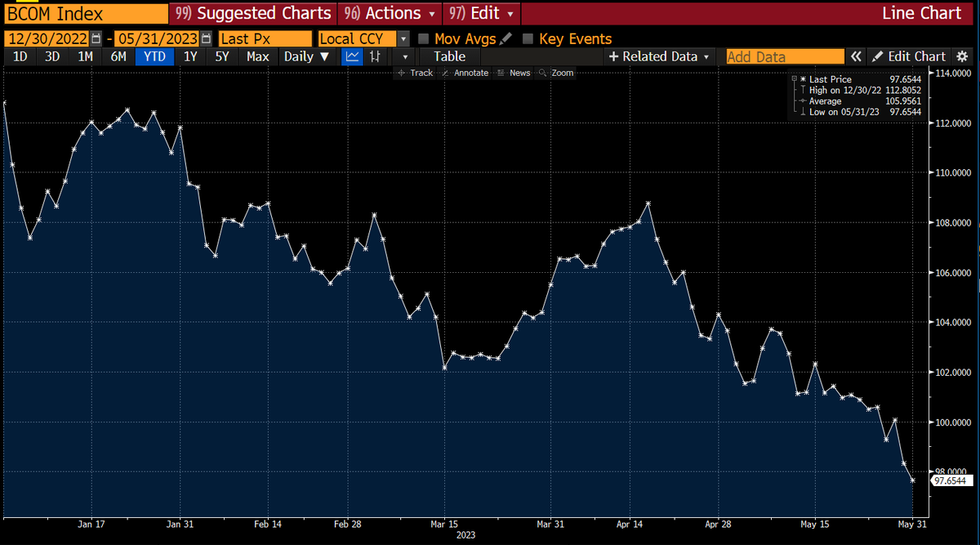Screen dimensions: 980x545
Task: Expand the chart type dropdown arrow
Action: 404,56
